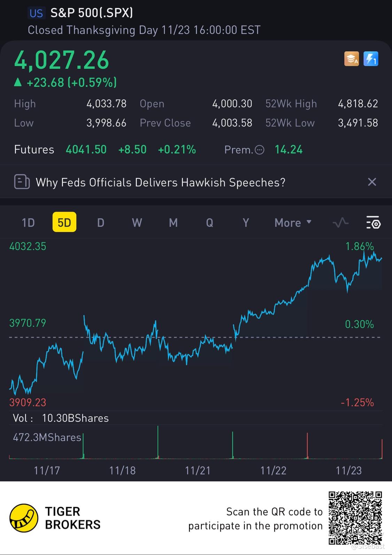The width and height of the screenshot is (392, 555).
Task: Select the monthly M chart tab
Action: (173, 223)
